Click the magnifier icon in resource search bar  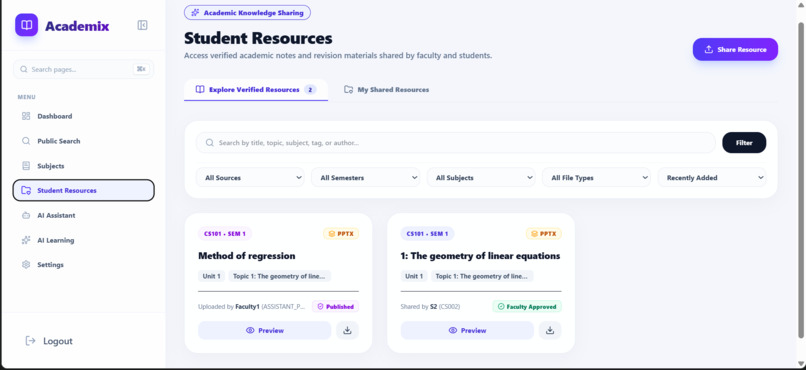point(210,143)
